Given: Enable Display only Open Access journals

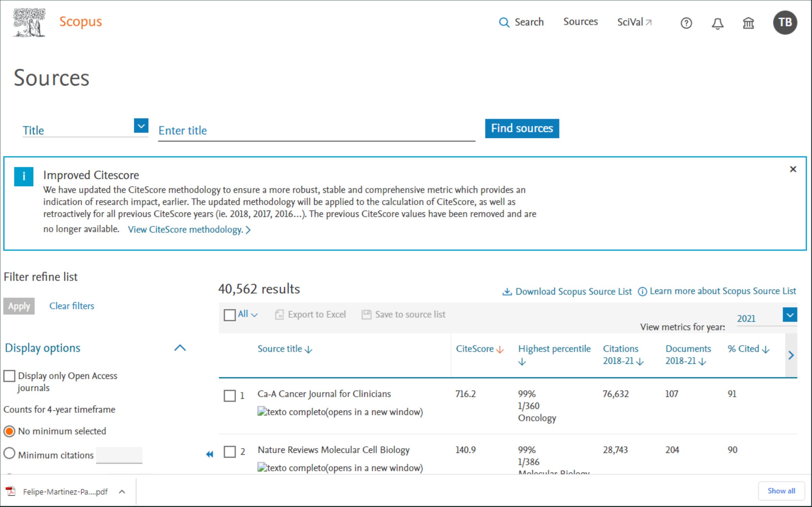Looking at the screenshot, I should [x=9, y=376].
